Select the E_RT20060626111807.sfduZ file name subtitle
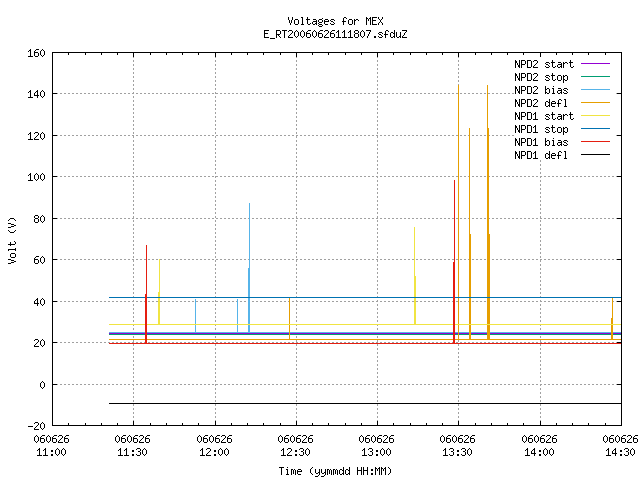 coord(335,34)
